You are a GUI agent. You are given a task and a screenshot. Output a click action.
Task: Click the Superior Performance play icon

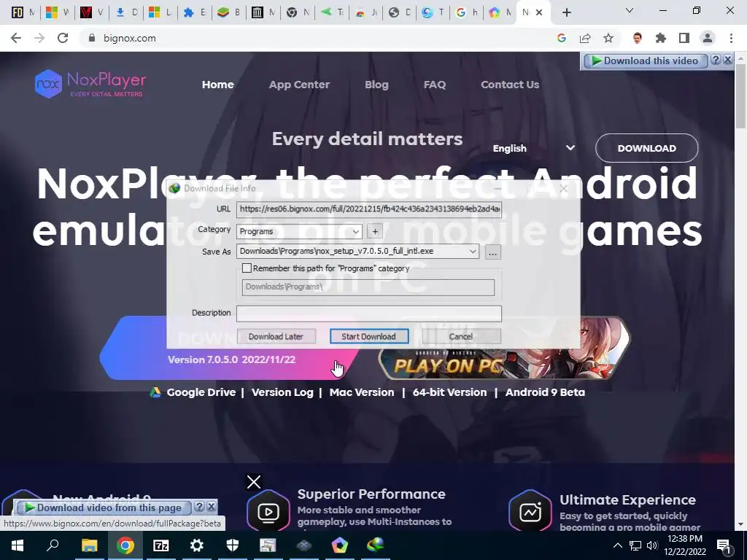(268, 512)
